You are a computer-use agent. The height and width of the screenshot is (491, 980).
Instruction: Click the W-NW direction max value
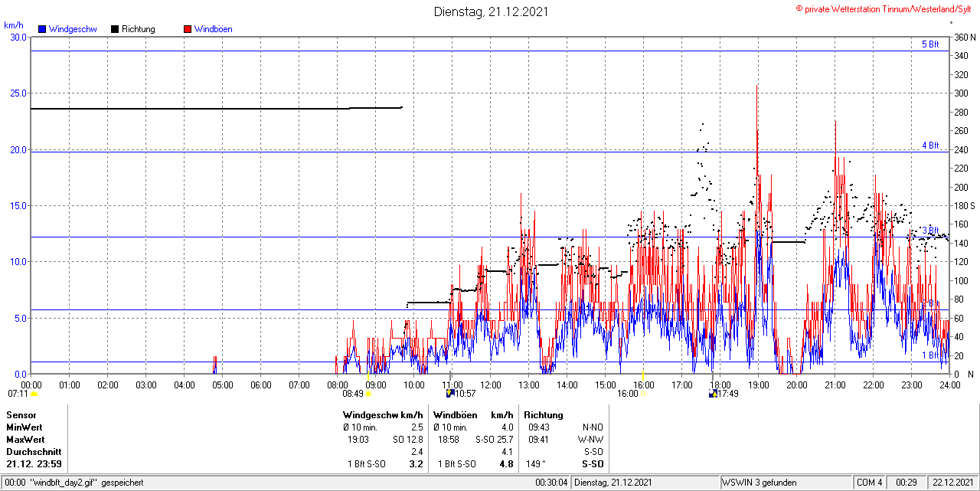click(590, 440)
